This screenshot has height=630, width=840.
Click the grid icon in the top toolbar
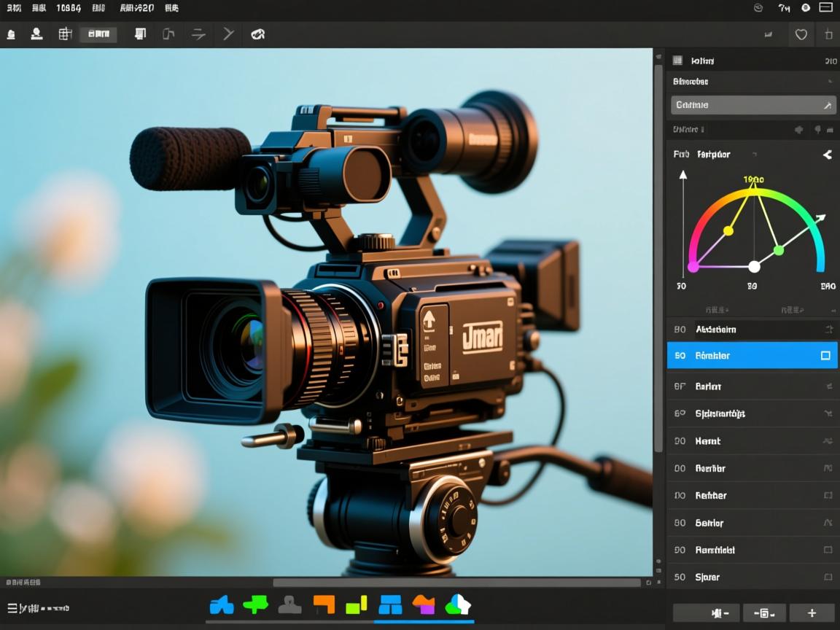click(x=65, y=34)
